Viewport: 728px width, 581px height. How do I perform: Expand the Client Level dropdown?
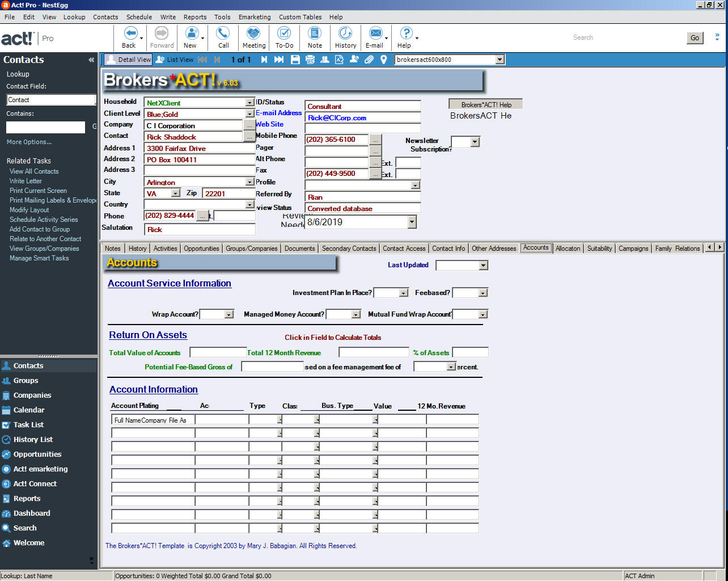click(x=249, y=114)
